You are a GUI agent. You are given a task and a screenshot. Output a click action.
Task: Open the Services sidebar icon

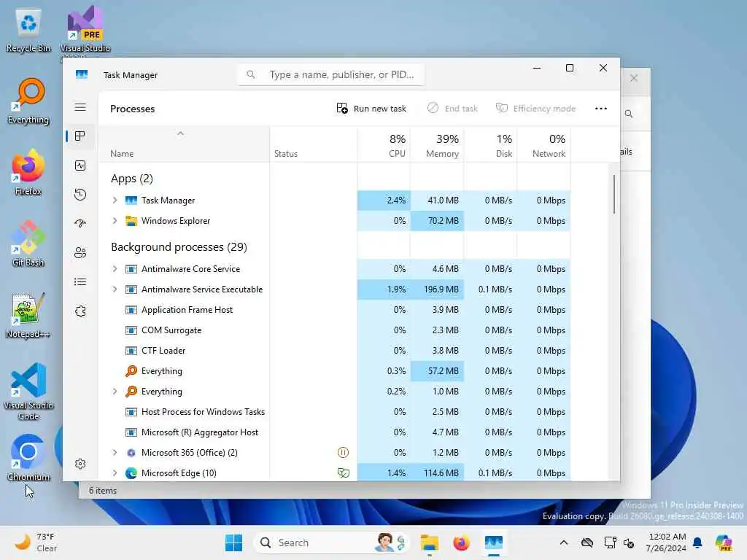click(80, 311)
